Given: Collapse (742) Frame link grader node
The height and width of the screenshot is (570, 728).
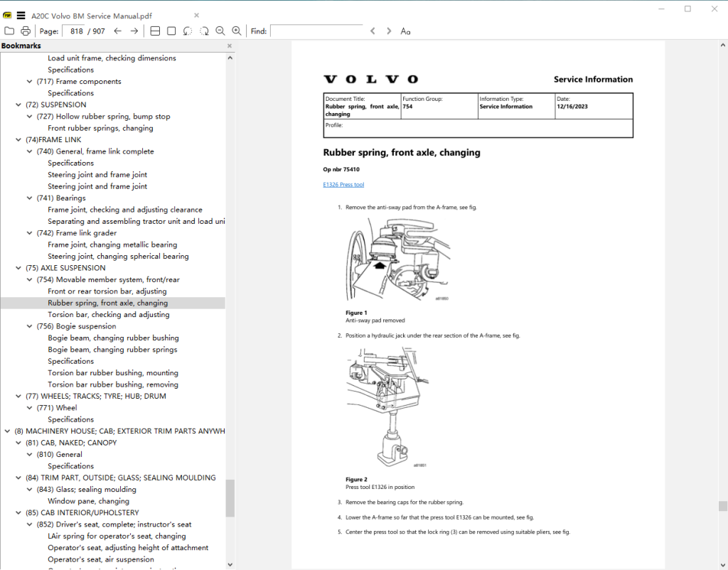Looking at the screenshot, I should click(x=29, y=233).
